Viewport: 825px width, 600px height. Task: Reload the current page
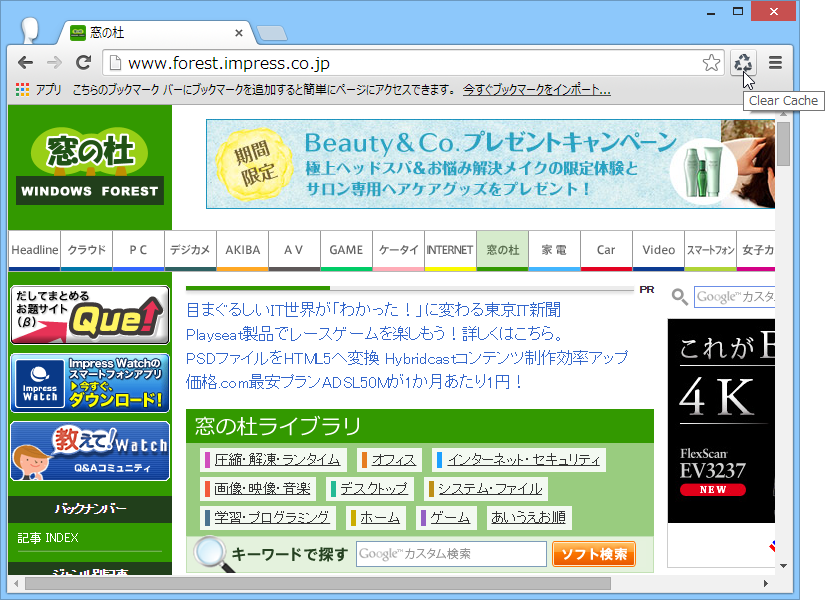click(83, 62)
